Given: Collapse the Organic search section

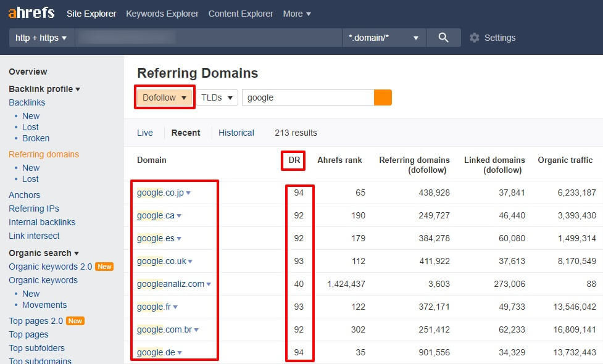Looking at the screenshot, I should click(43, 253).
